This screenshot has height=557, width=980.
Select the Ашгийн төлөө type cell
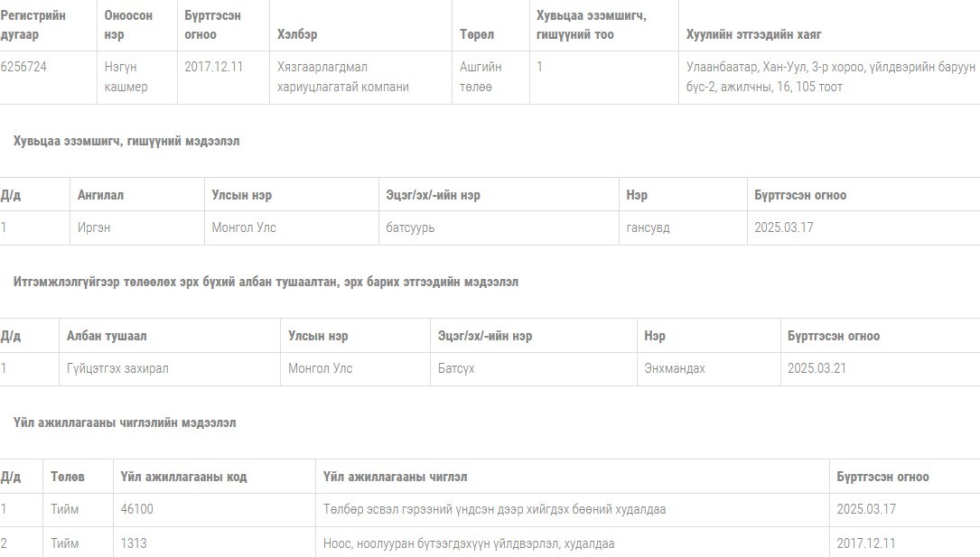(481, 77)
